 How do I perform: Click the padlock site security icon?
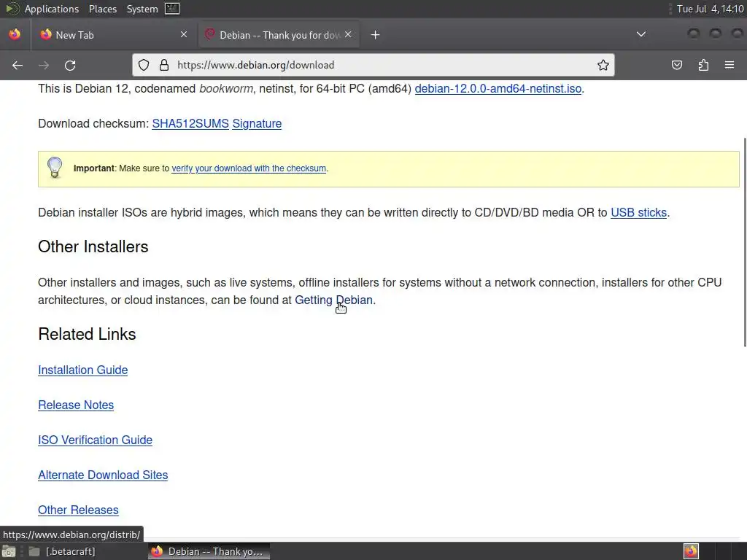(x=164, y=65)
